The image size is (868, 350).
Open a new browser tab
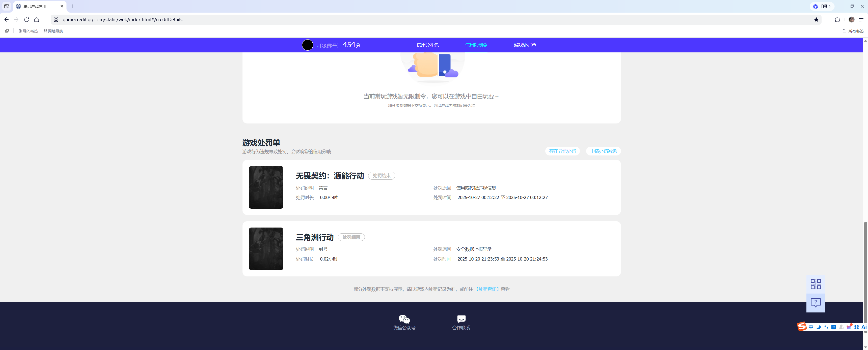coord(73,6)
